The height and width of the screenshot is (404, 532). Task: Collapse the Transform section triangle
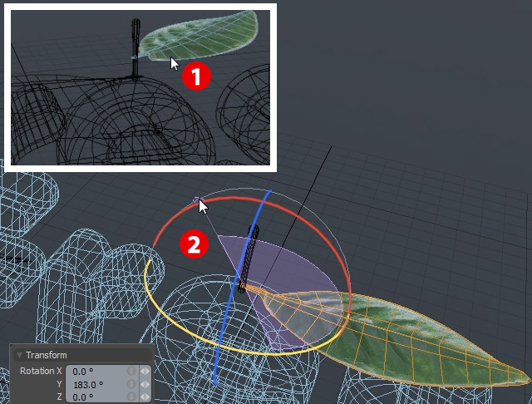tap(19, 355)
